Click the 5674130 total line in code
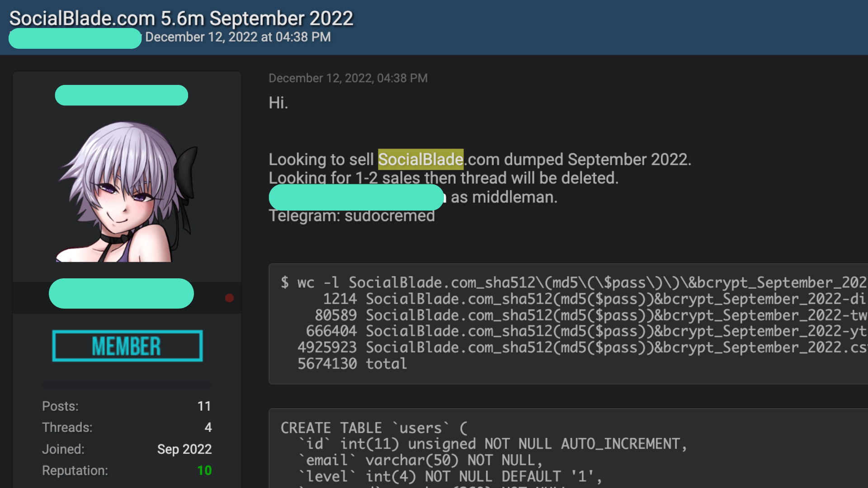This screenshot has width=868, height=488. point(352,364)
